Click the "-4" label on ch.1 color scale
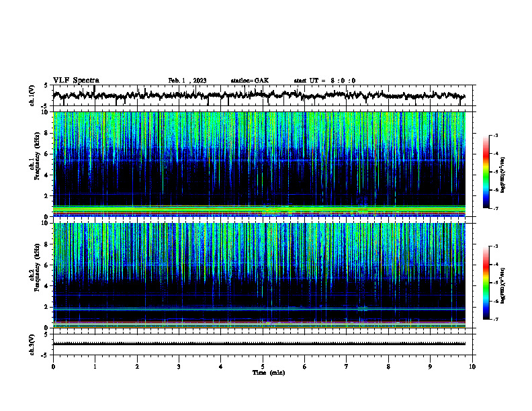Image resolution: width=532 pixels, height=411 pixels. coord(496,154)
